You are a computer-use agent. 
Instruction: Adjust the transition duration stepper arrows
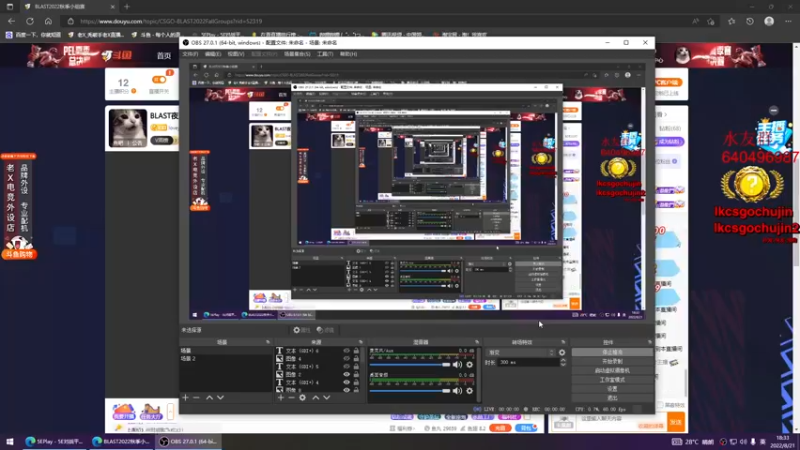point(563,362)
